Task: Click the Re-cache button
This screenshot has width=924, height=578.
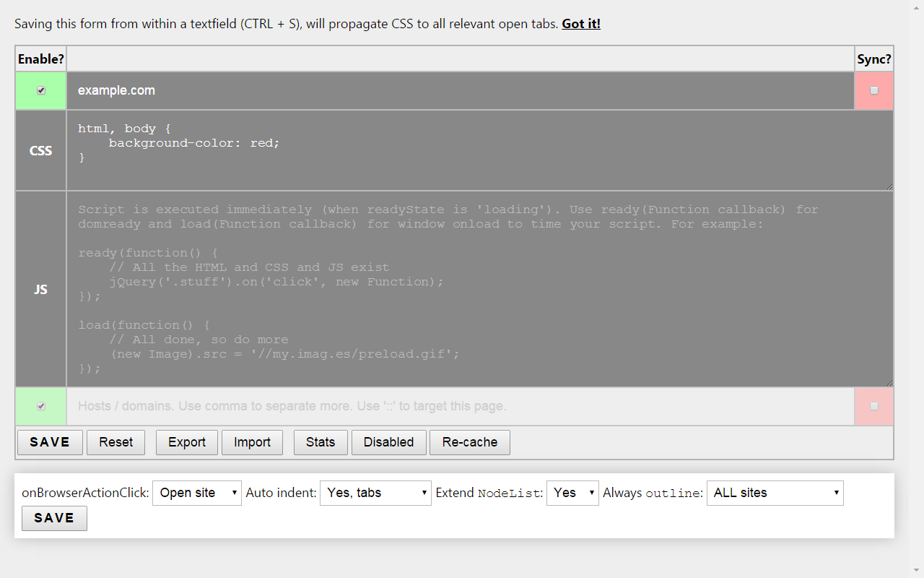Action: click(x=470, y=442)
